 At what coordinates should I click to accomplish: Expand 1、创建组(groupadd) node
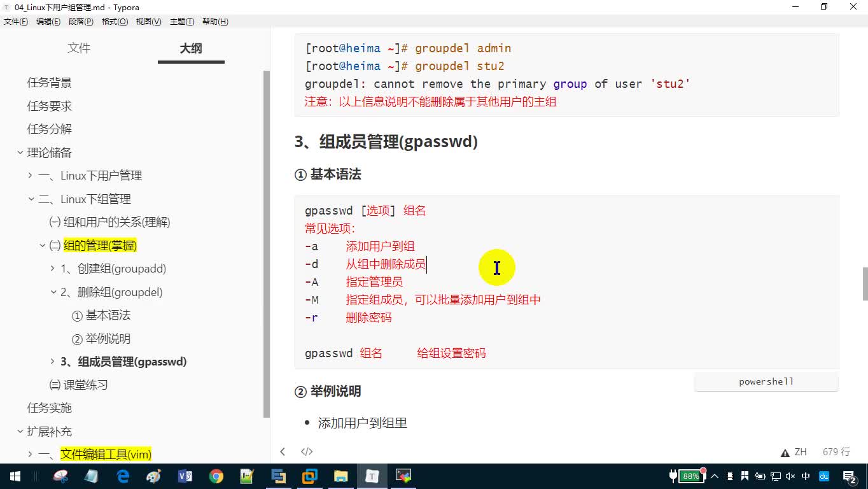[53, 269]
